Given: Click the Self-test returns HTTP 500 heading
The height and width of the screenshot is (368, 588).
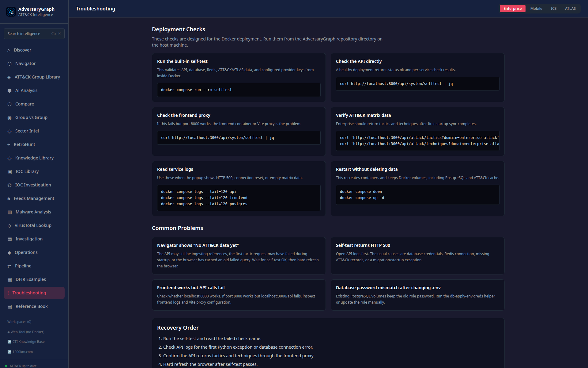Looking at the screenshot, I should click(363, 245).
